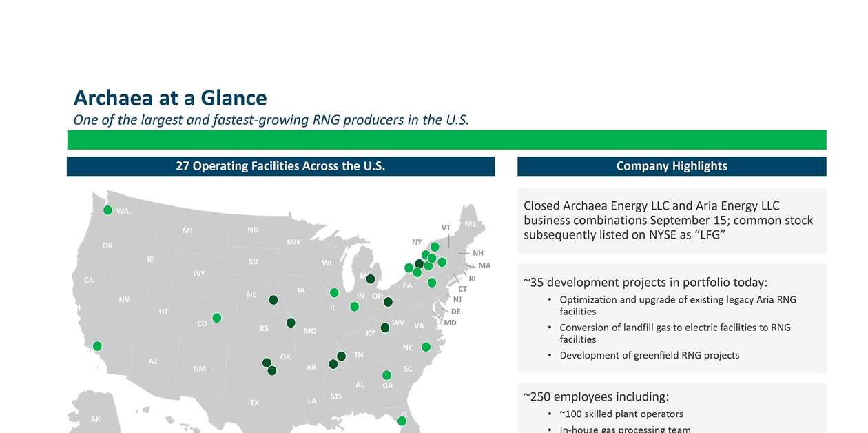This screenshot has width=868, height=433.
Task: Select the Michigan facility marker
Action: pyautogui.click(x=370, y=279)
